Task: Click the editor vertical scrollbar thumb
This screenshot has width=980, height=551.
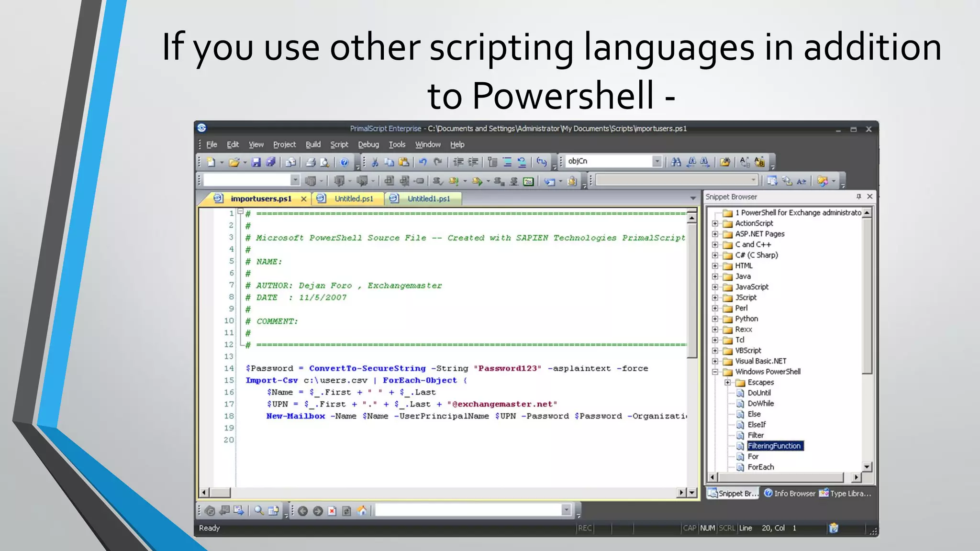Action: pos(692,291)
